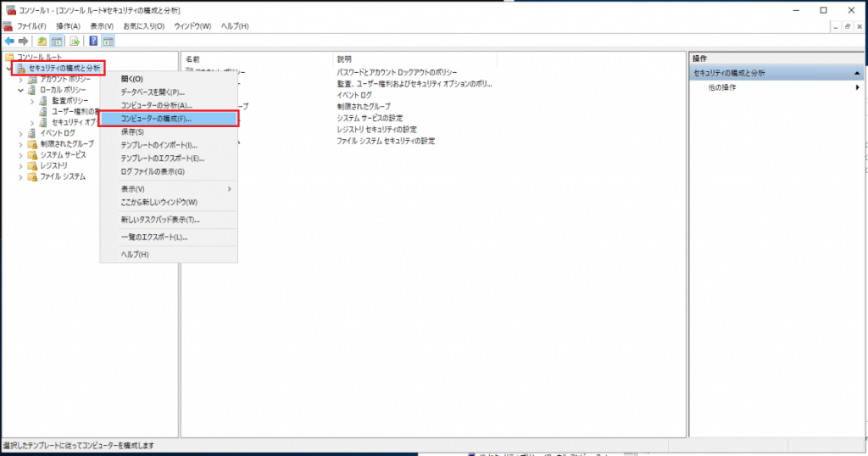Open the ヘルプ(H) menu in menu bar

coord(235,26)
